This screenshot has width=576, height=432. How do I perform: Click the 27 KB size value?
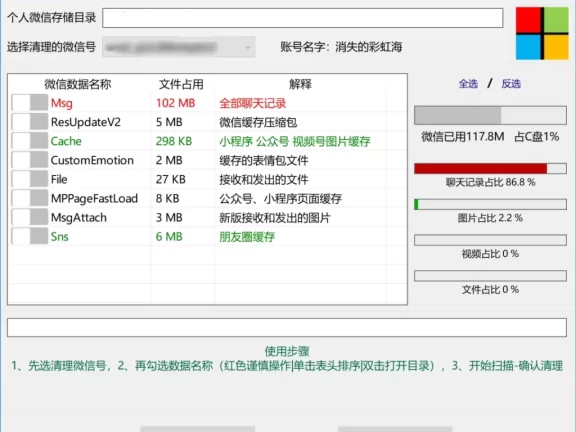point(170,179)
